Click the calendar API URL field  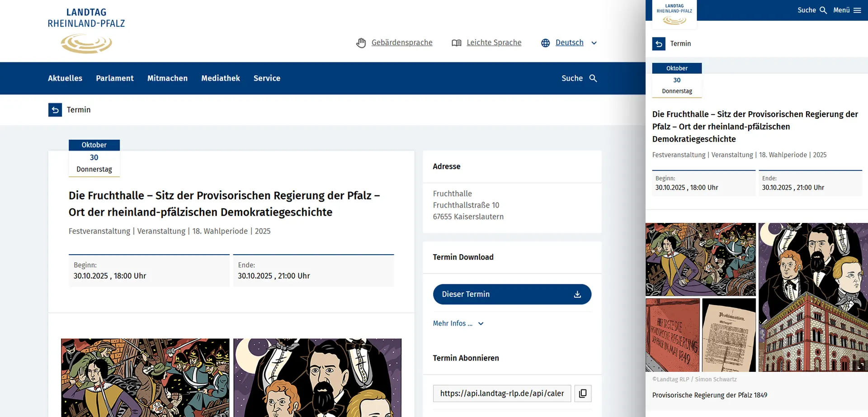[502, 393]
